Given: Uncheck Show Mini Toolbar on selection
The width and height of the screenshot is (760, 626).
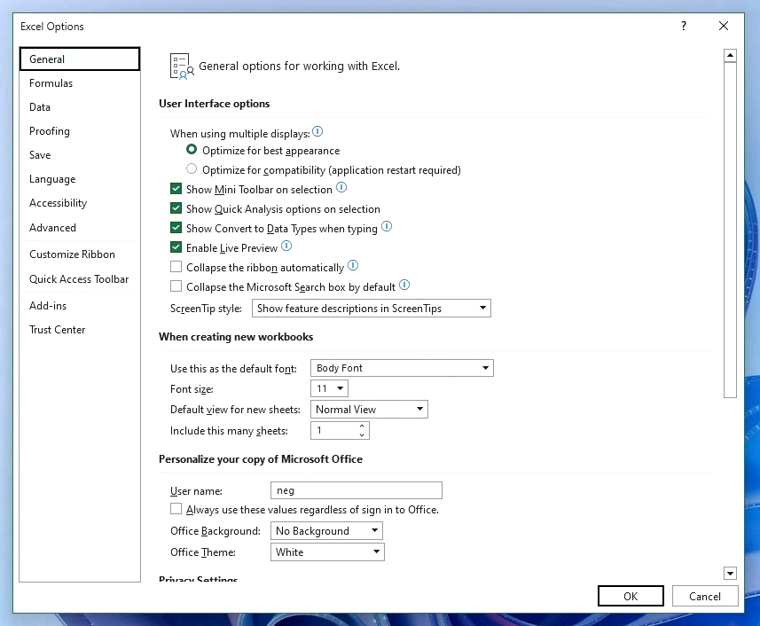Looking at the screenshot, I should [x=176, y=188].
